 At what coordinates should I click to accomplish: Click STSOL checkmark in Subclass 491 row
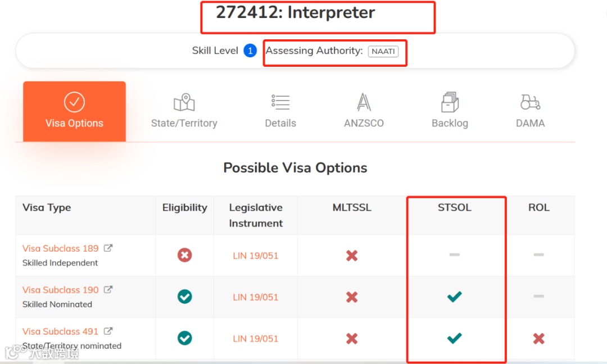(x=454, y=338)
